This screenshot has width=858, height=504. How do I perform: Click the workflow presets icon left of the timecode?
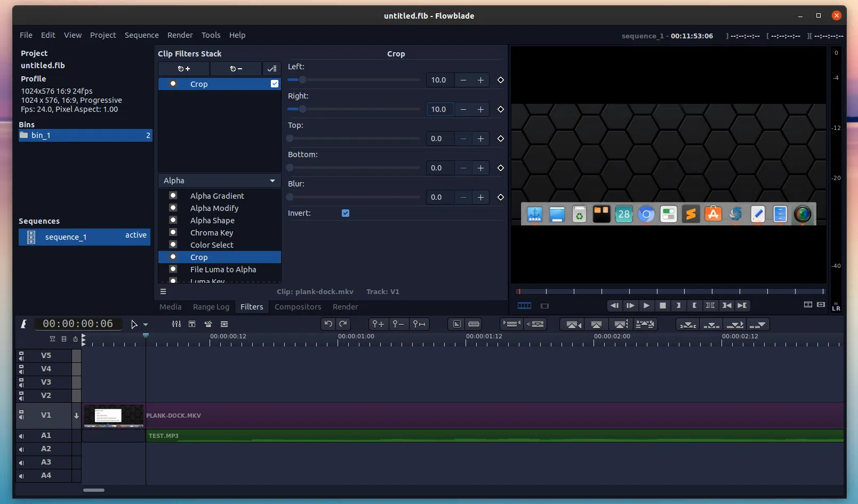[23, 323]
